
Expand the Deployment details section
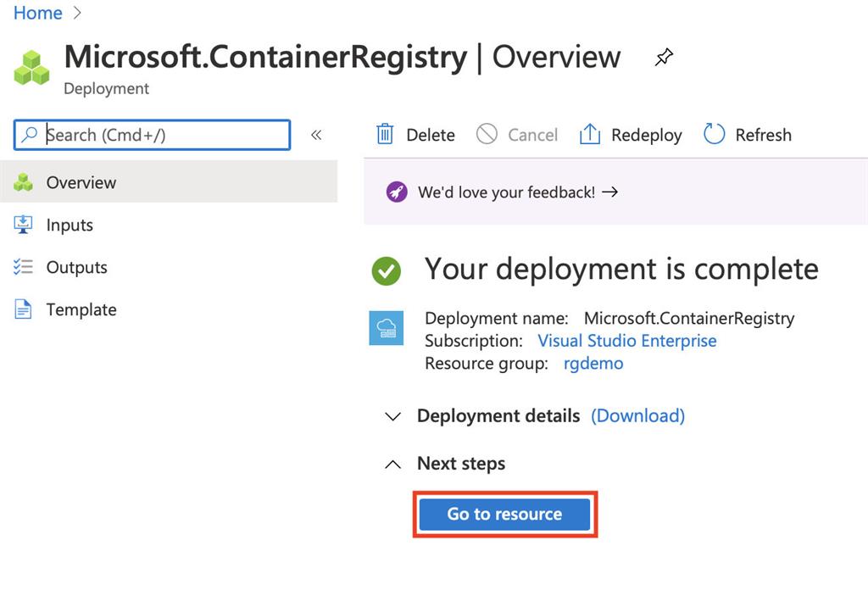pos(392,416)
